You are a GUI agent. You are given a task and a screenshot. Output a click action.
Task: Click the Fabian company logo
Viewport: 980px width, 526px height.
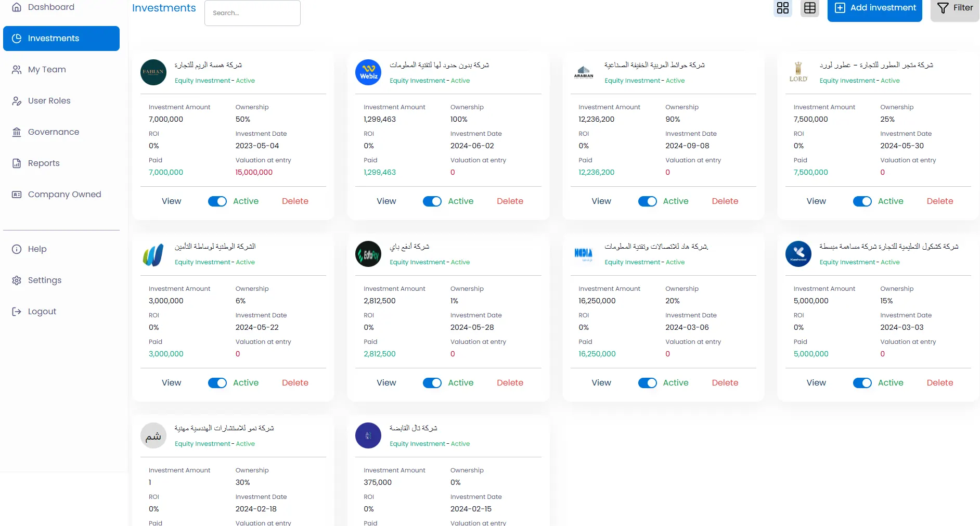coord(153,72)
